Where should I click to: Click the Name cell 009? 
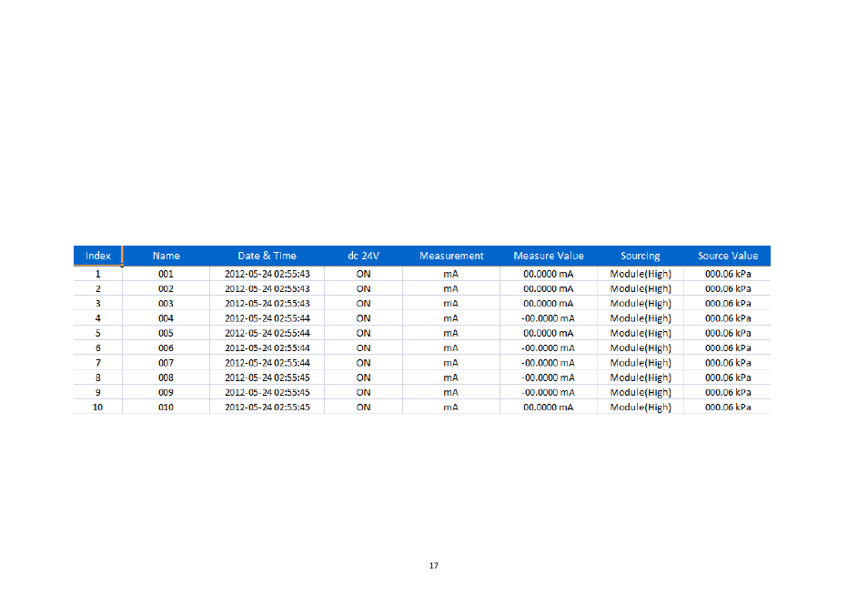(x=167, y=393)
